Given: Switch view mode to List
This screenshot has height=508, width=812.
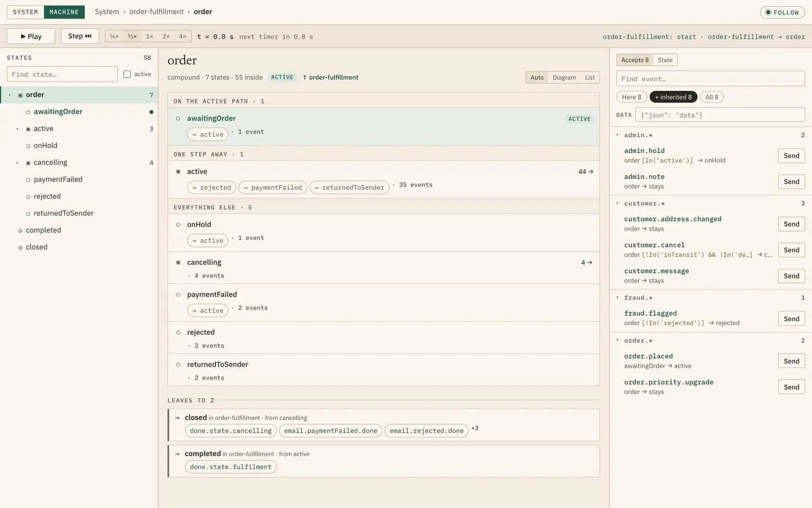Looking at the screenshot, I should point(590,78).
